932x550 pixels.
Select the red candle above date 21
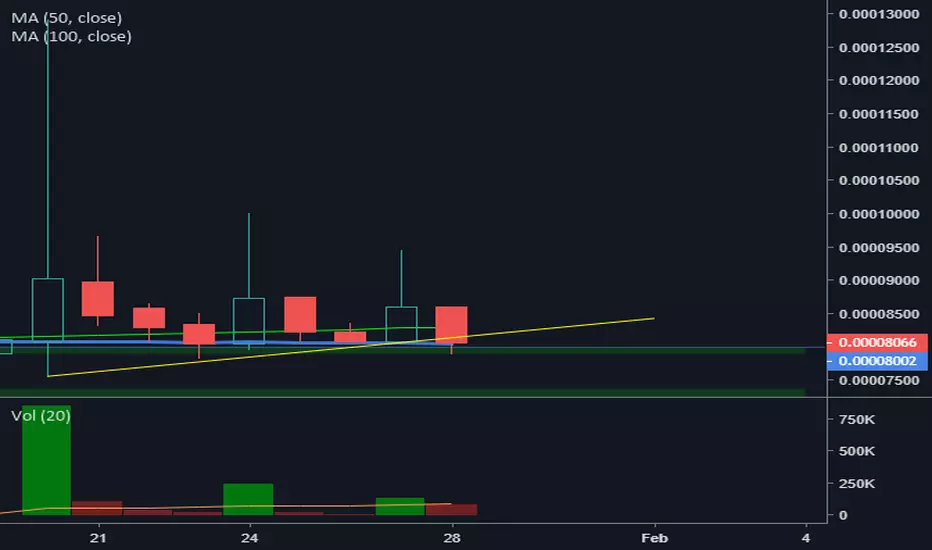98,298
